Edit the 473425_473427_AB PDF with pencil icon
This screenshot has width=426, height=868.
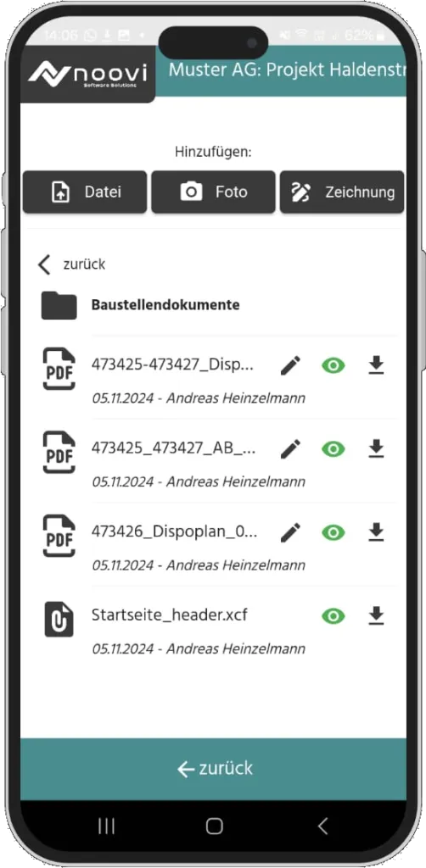pos(290,449)
